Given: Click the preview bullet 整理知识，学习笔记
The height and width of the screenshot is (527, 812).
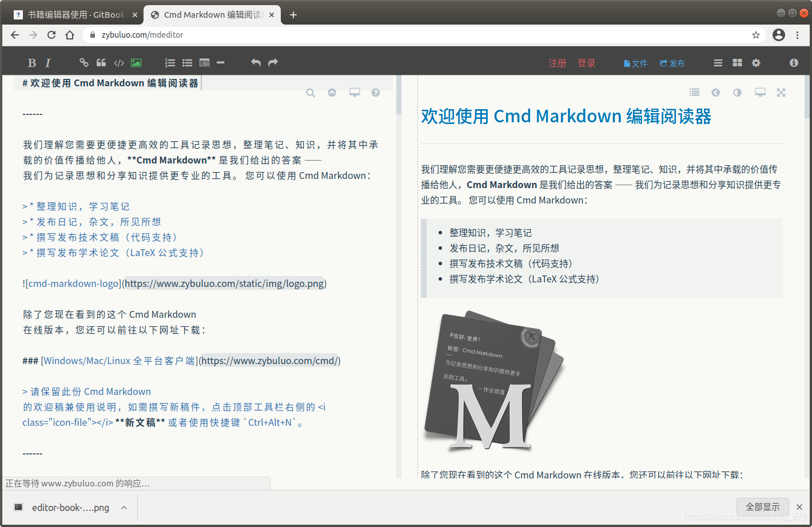Looking at the screenshot, I should click(x=491, y=233).
